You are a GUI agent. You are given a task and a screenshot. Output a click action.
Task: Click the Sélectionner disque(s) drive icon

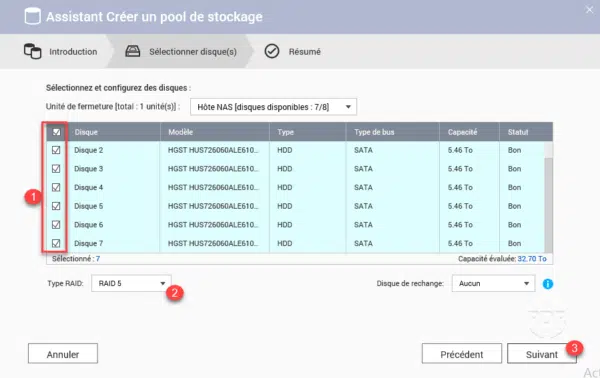coord(133,51)
